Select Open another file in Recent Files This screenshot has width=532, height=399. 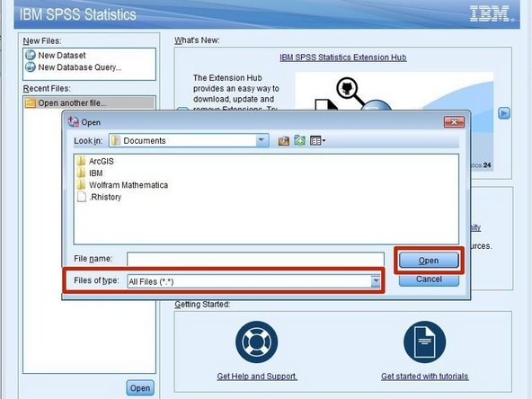[x=90, y=102]
